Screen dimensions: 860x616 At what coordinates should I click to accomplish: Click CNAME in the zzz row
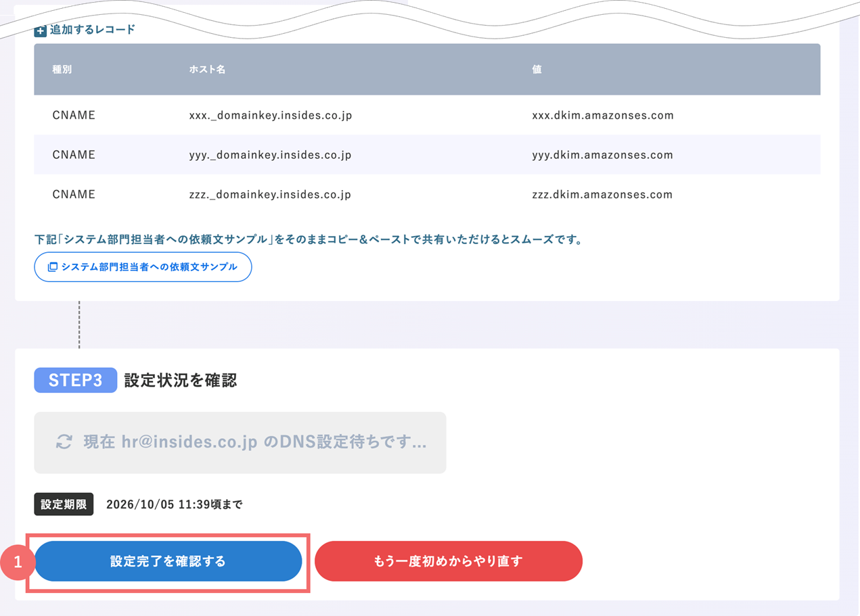click(74, 195)
